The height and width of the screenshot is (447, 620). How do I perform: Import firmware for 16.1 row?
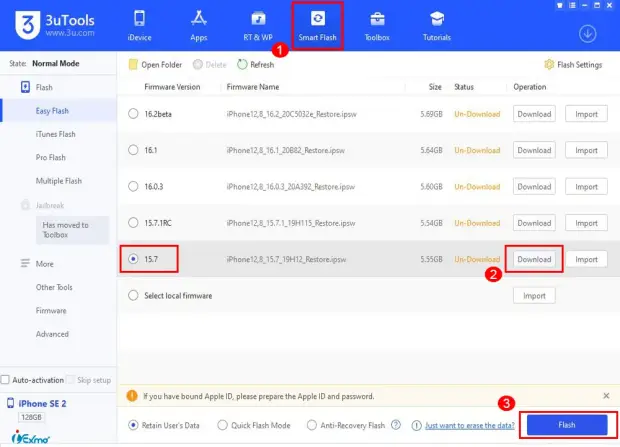click(x=586, y=150)
